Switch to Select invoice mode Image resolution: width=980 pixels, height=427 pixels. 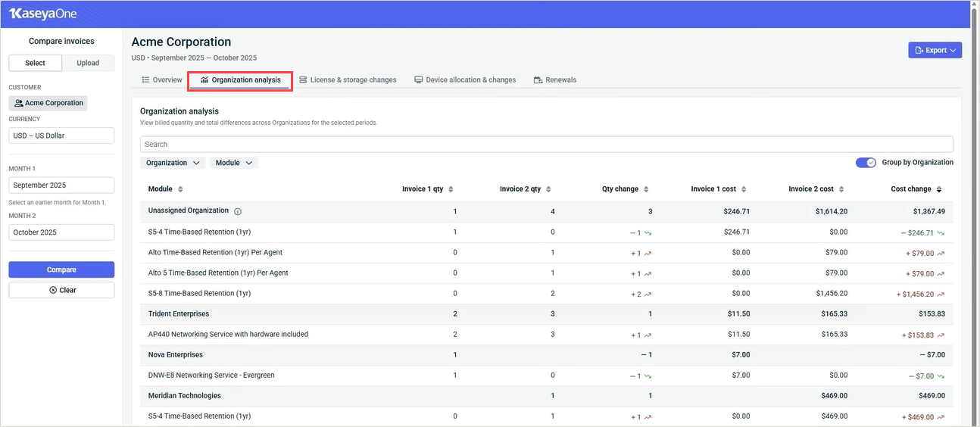click(35, 63)
